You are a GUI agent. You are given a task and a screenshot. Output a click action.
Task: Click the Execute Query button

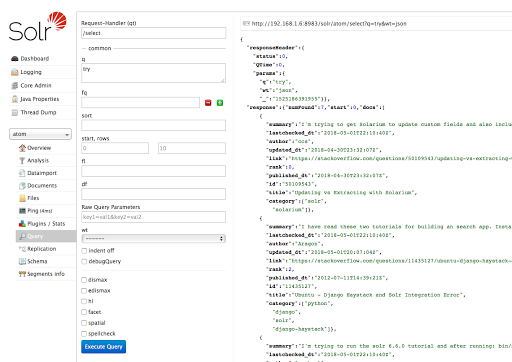(104, 347)
